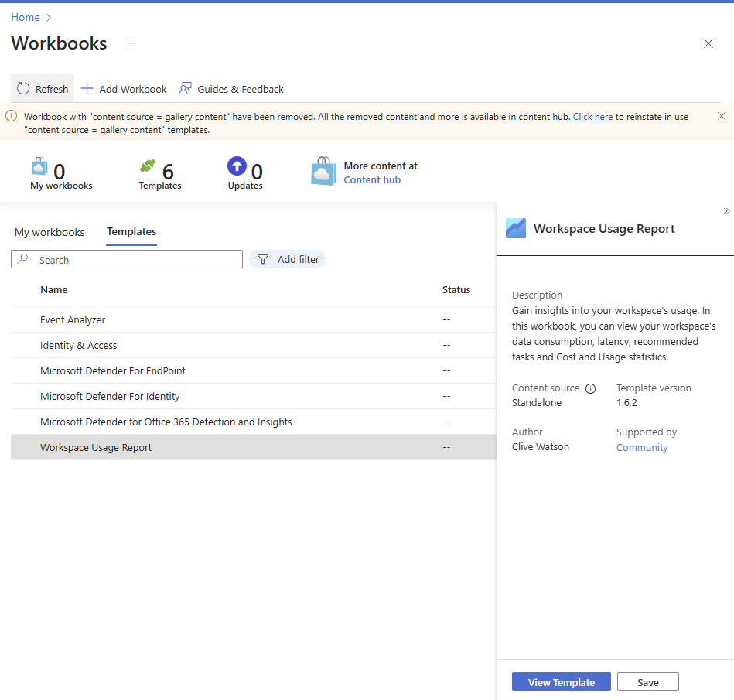Click the info icon in notification banner
Screen dimensions: 734x700
[x=12, y=116]
